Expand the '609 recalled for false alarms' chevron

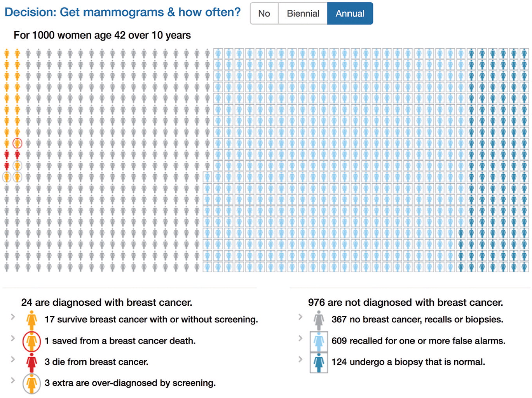(x=300, y=338)
